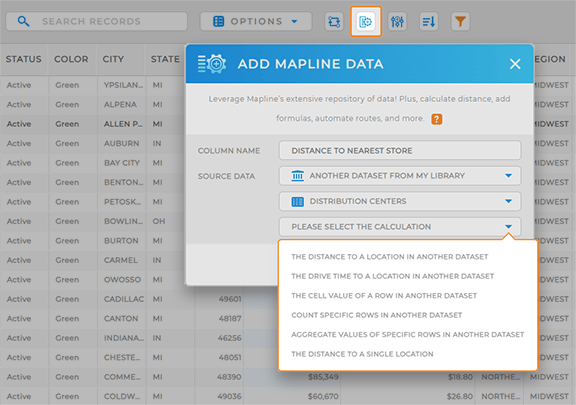The width and height of the screenshot is (576, 405).
Task: Select the BAY CITY cell
Action: point(122,163)
